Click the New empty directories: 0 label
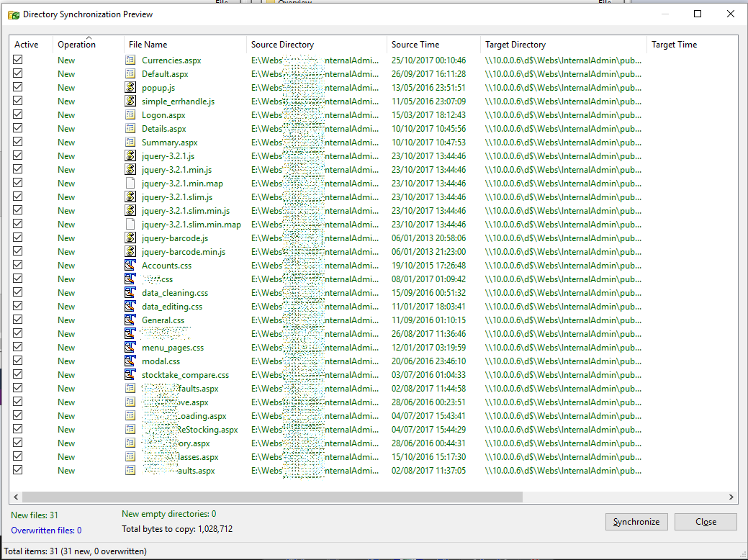Viewport: 748px width, 560px height. click(169, 514)
